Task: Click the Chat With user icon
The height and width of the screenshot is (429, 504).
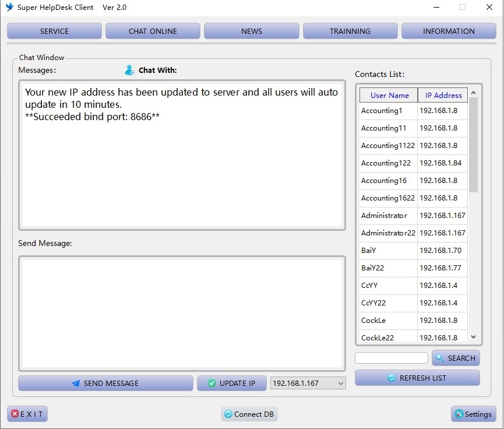Action: [129, 70]
